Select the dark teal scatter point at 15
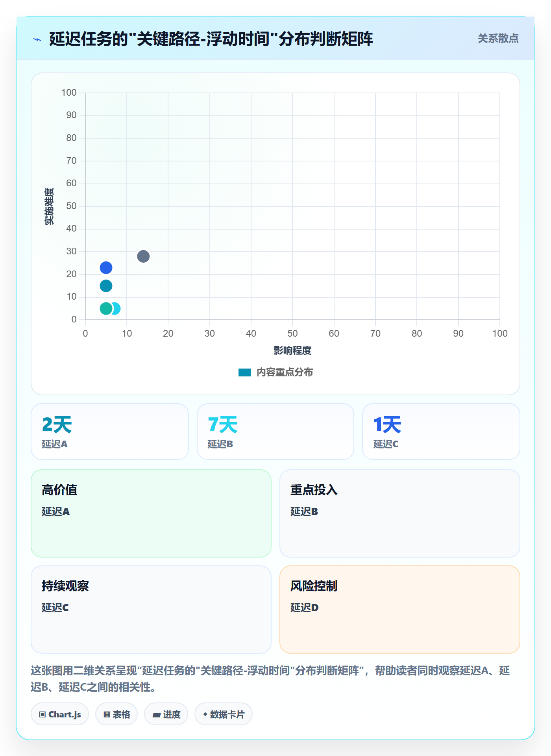551x756 pixels. (x=106, y=286)
